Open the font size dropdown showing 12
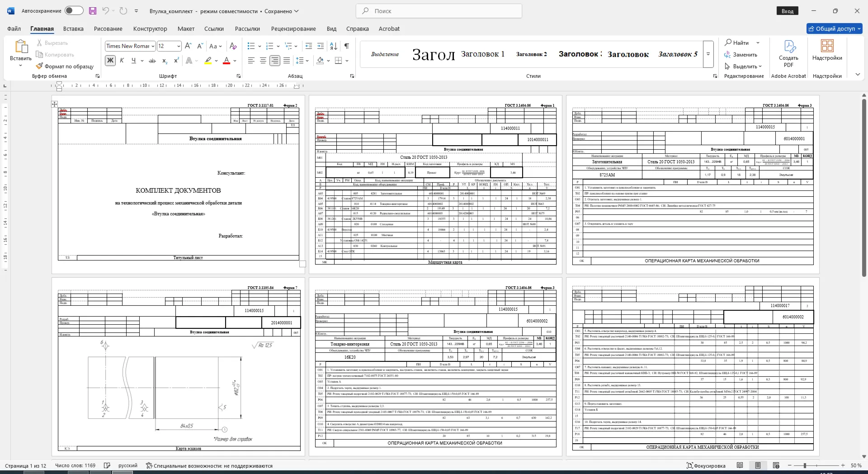 click(179, 46)
